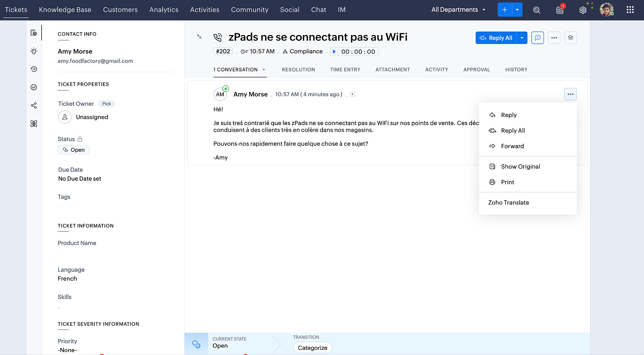Open the notifications icon with red badge
The width and height of the screenshot is (644, 355).
point(560,10)
